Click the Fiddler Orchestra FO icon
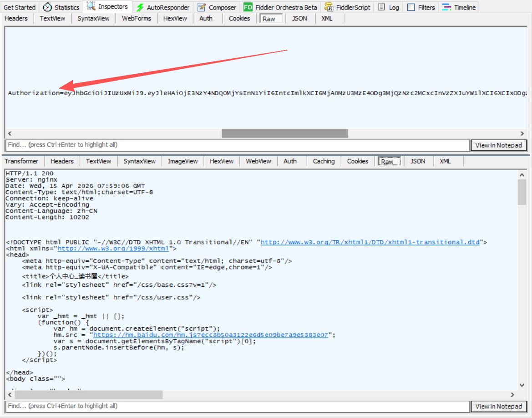Image resolution: width=532 pixels, height=418 pixels. pyautogui.click(x=248, y=7)
